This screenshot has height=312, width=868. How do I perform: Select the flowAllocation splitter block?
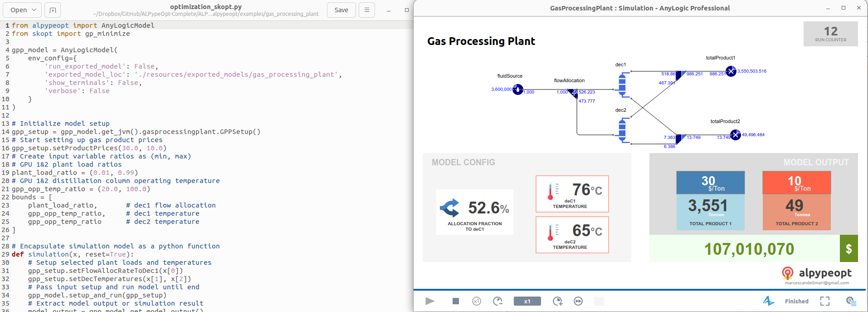573,93
